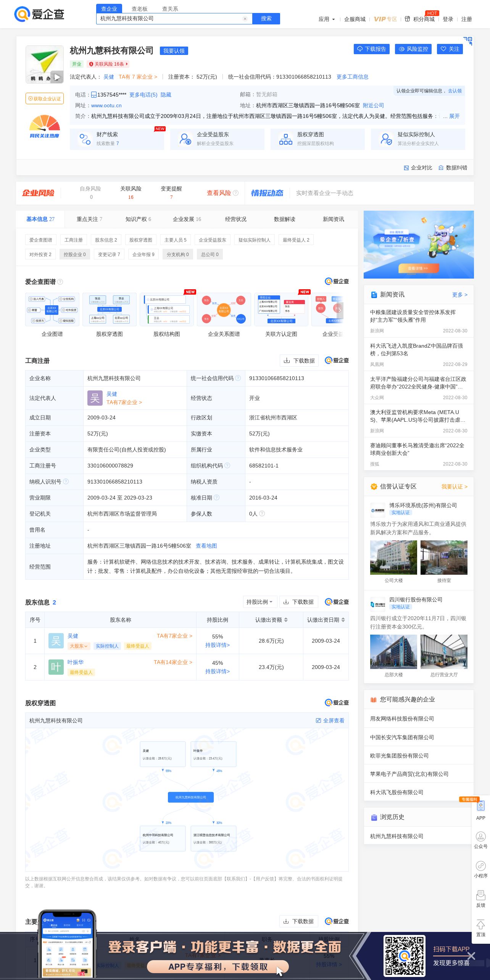Open 持股详情 for 吴健
The width and height of the screenshot is (490, 980).
218,645
